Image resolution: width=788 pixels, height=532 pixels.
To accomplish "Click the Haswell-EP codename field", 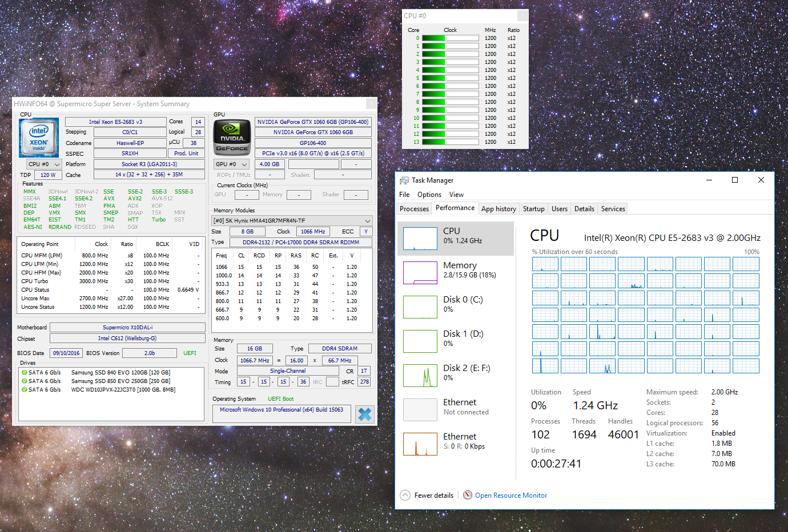I will (x=130, y=143).
